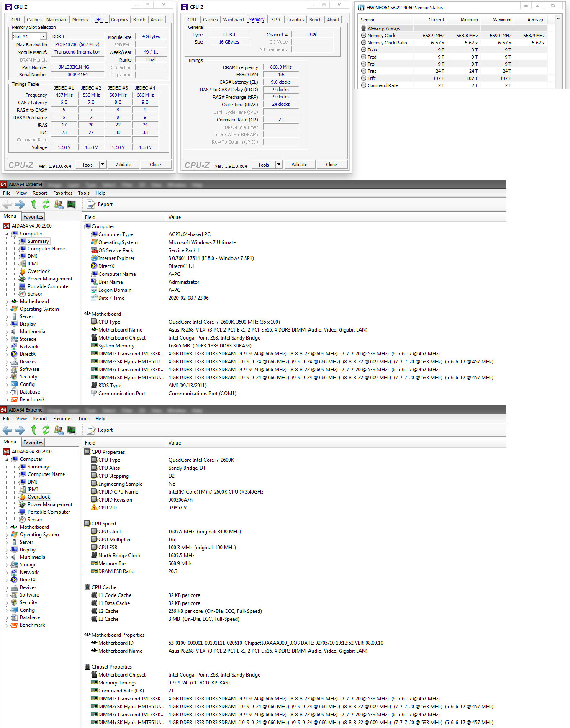Select IPMI in the lower AIDA64 tree
The width and height of the screenshot is (570, 728).
click(x=33, y=489)
